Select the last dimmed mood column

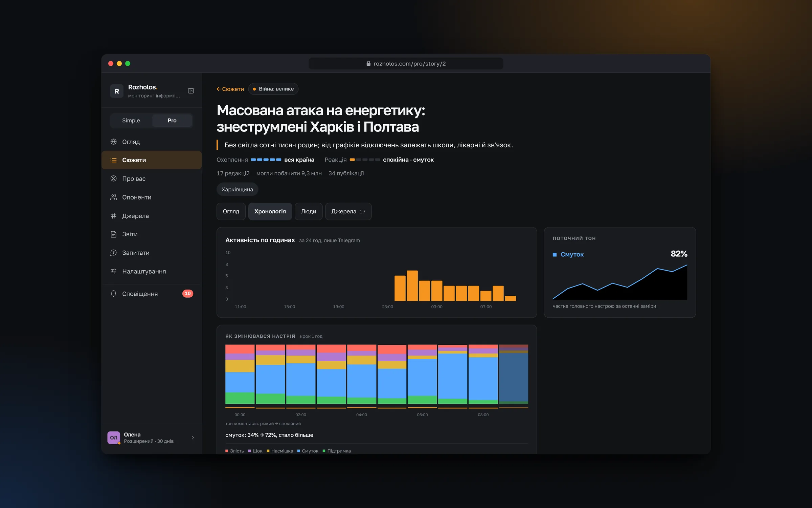click(x=514, y=374)
